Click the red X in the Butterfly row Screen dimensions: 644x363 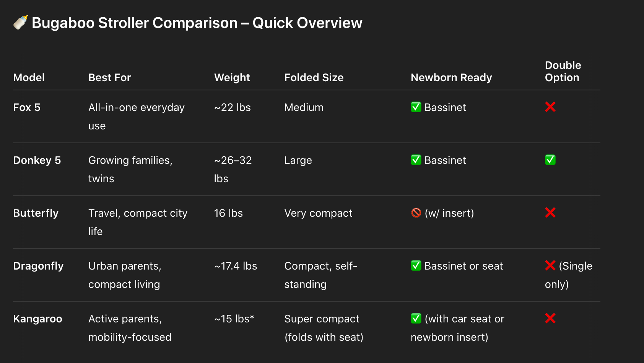(x=550, y=213)
